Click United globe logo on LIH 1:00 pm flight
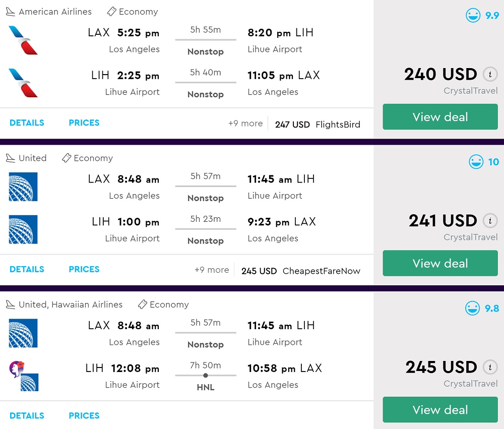504x429 pixels. click(23, 229)
